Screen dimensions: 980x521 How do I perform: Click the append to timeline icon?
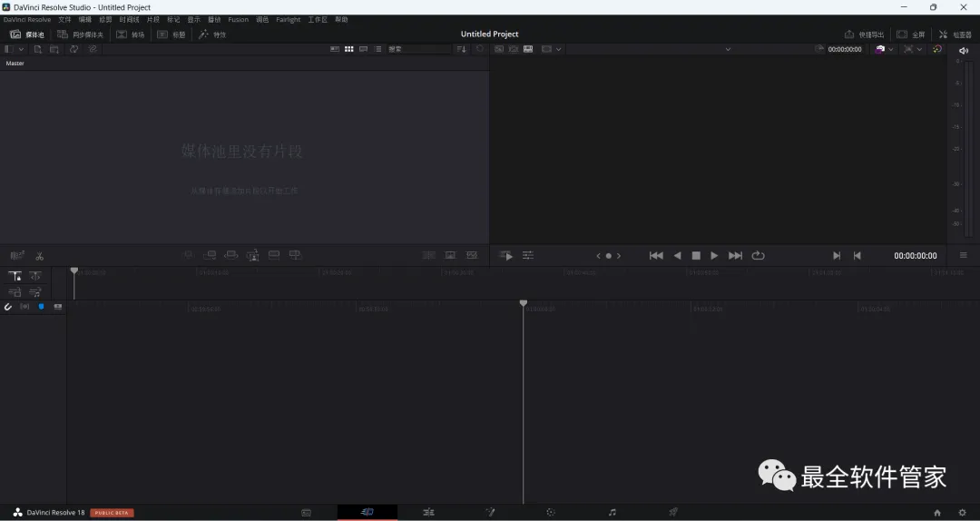210,254
